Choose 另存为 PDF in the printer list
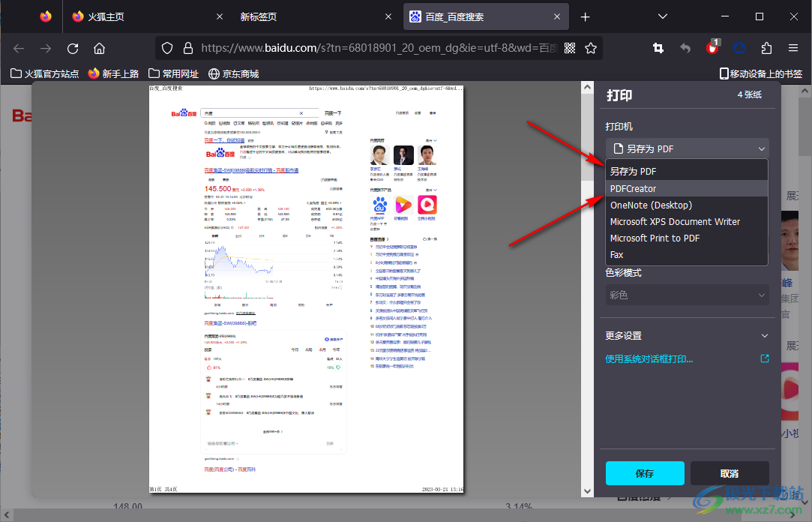 [x=687, y=172]
